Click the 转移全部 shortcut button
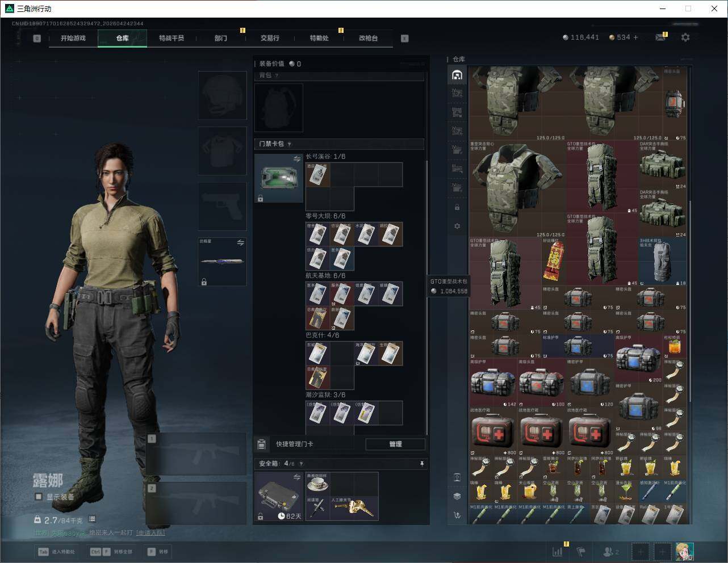Screen dimensions: 728x563 click(x=111, y=552)
